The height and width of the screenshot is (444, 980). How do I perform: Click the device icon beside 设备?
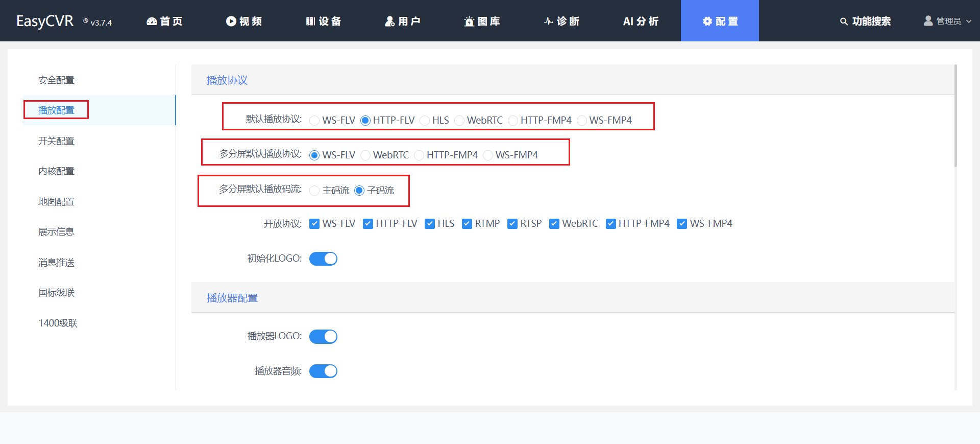tap(310, 21)
